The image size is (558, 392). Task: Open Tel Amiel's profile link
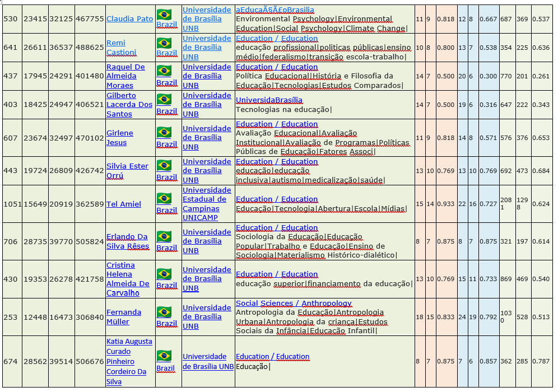point(123,204)
